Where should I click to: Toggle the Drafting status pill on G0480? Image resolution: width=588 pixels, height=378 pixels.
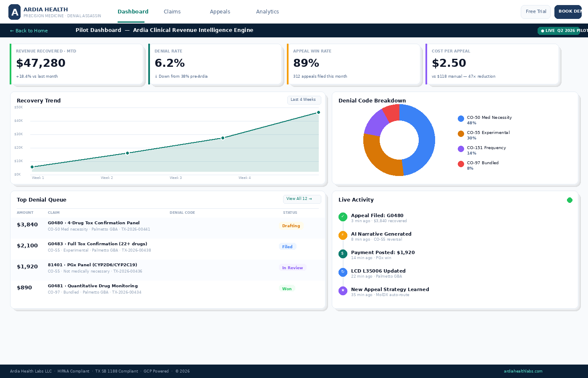click(291, 226)
